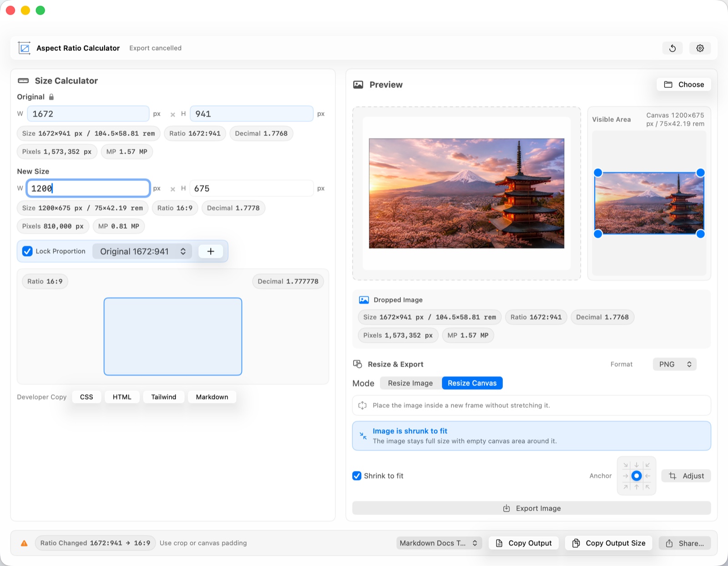Copy developer snippet as Tailwind
This screenshot has height=566, width=728.
[164, 397]
